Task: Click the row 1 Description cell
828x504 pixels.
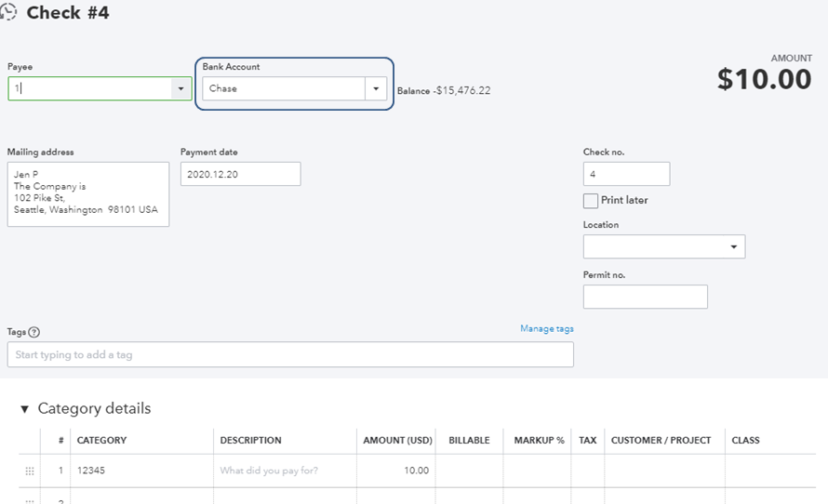Action: tap(285, 471)
